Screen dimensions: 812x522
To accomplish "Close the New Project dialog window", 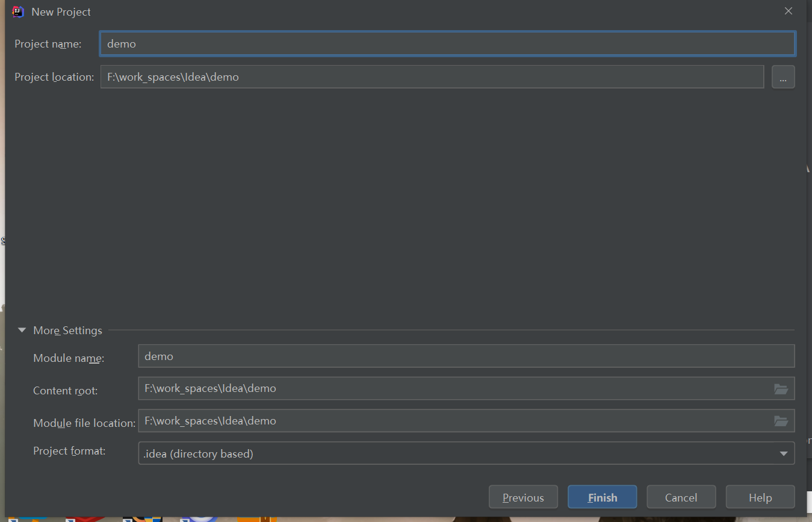I will [x=789, y=11].
